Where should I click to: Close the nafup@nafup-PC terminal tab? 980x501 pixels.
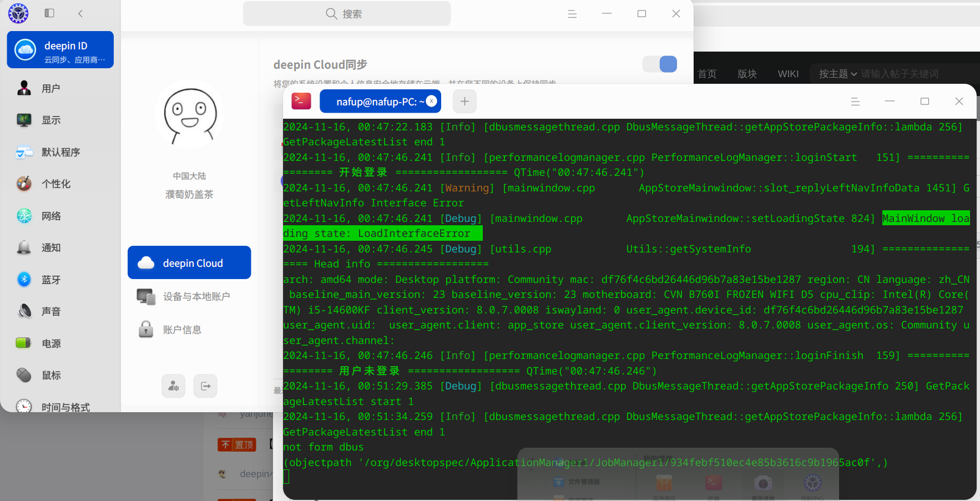pyautogui.click(x=431, y=101)
